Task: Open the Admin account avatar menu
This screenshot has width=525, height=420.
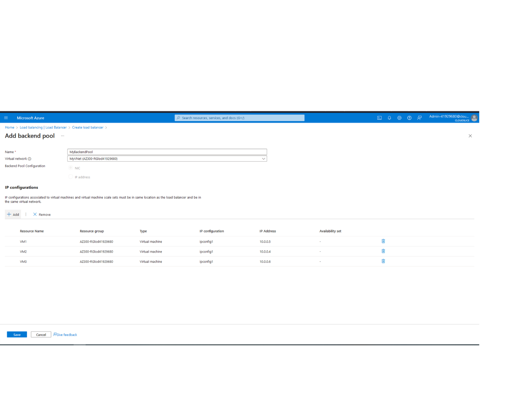Action: click(474, 118)
